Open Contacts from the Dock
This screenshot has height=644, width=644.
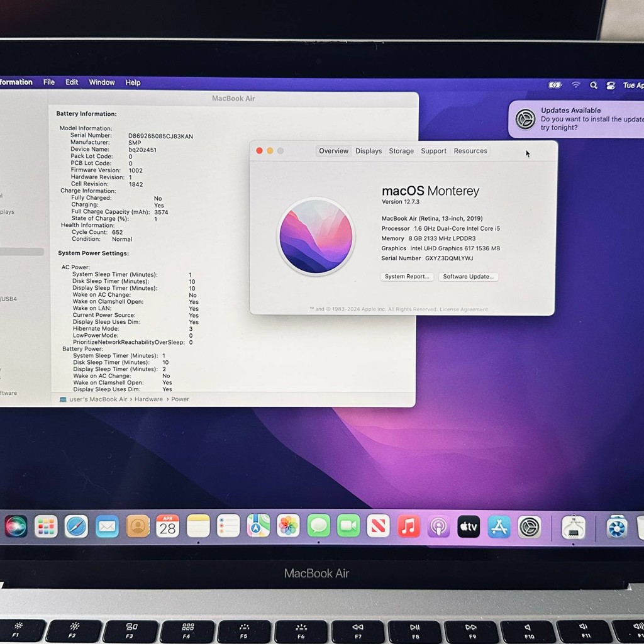tap(138, 526)
